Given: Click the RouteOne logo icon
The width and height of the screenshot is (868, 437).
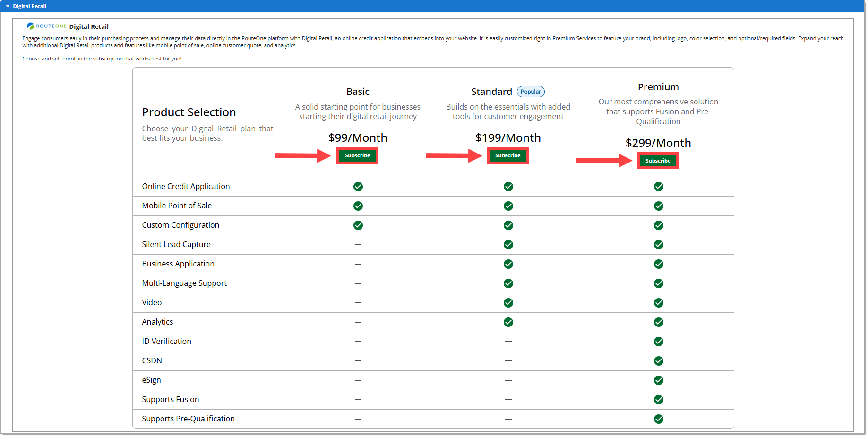Looking at the screenshot, I should coord(31,26).
